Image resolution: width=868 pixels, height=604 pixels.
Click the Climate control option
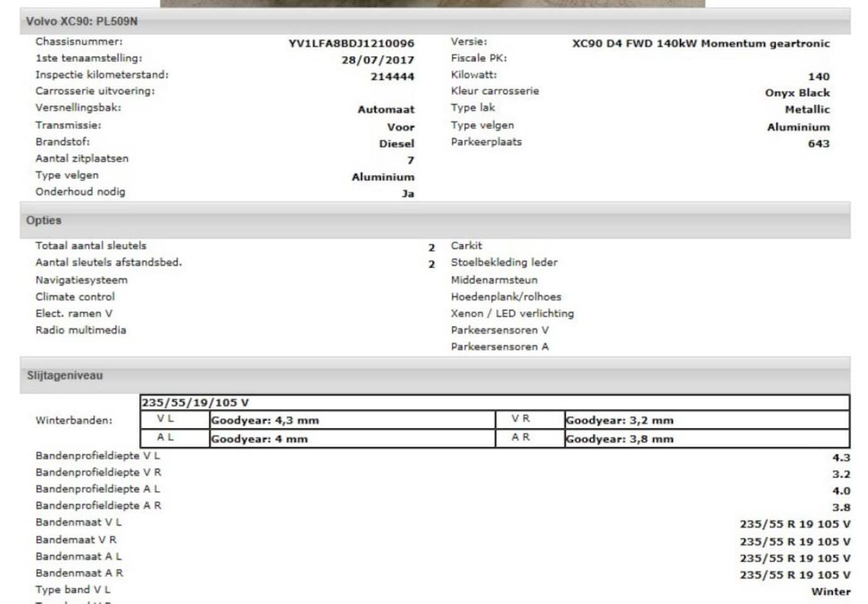75,296
